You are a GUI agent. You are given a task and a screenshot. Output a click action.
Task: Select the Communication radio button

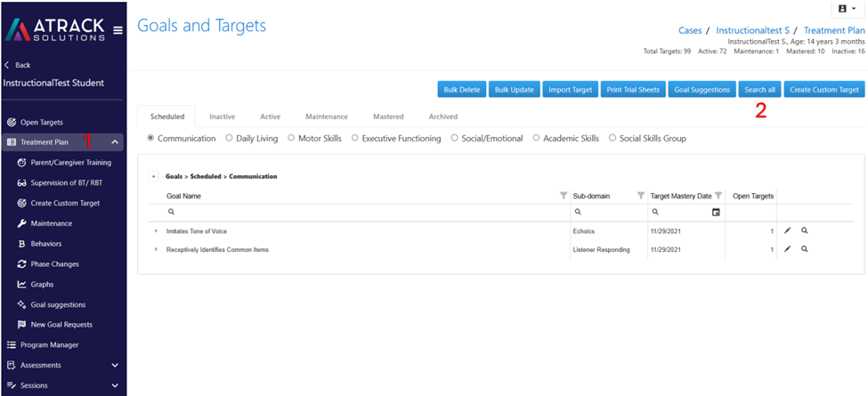click(x=150, y=138)
